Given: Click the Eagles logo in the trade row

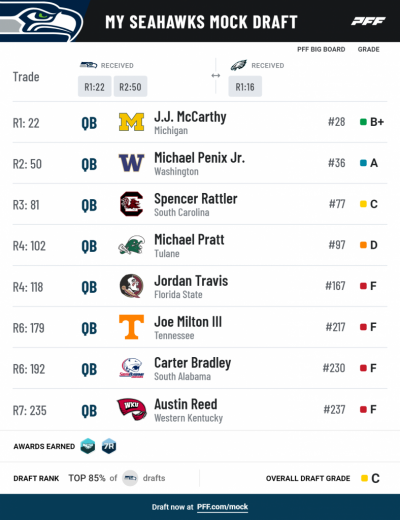Looking at the screenshot, I should click(239, 65).
